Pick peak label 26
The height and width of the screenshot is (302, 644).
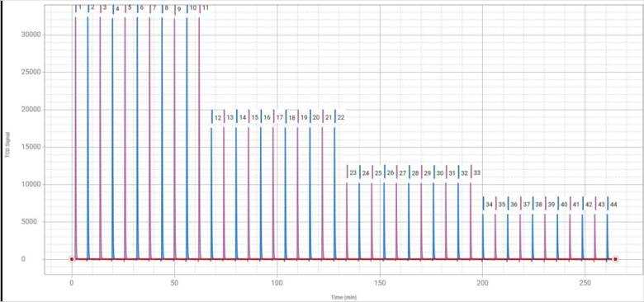[x=391, y=173]
